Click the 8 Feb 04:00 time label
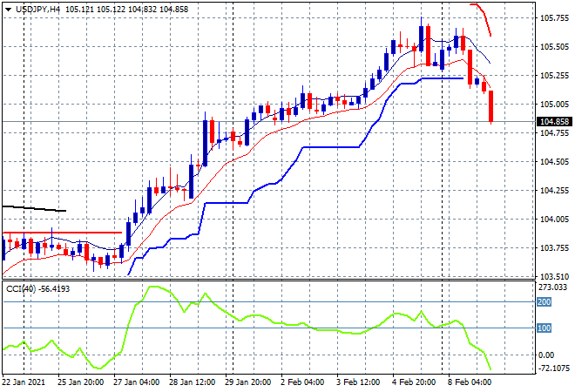This screenshot has height=392, width=575. pos(470,382)
